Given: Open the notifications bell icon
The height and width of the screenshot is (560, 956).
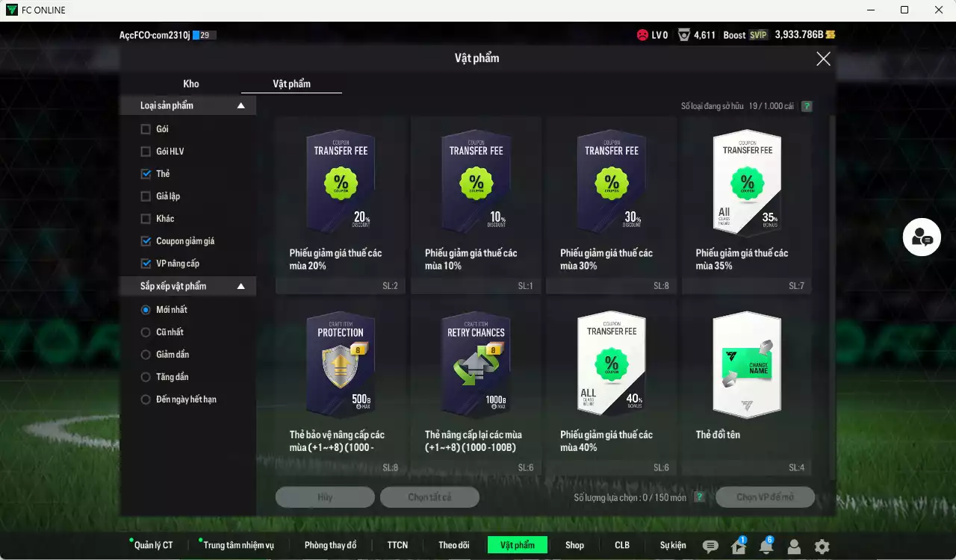Looking at the screenshot, I should [x=766, y=547].
